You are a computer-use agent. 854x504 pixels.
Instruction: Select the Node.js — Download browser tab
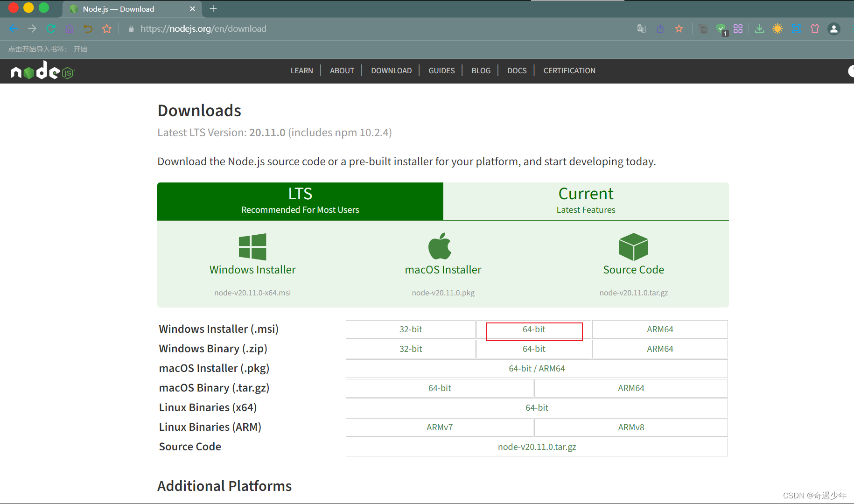(132, 9)
